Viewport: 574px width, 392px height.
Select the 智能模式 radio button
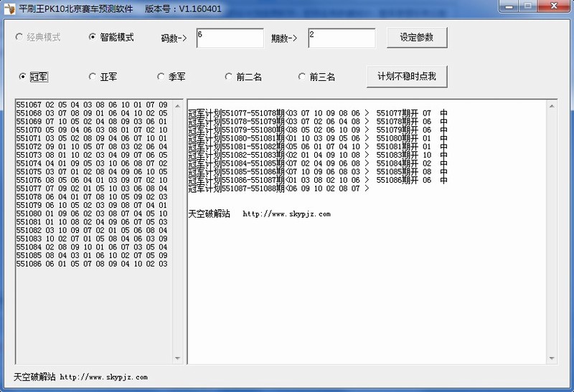[93, 37]
